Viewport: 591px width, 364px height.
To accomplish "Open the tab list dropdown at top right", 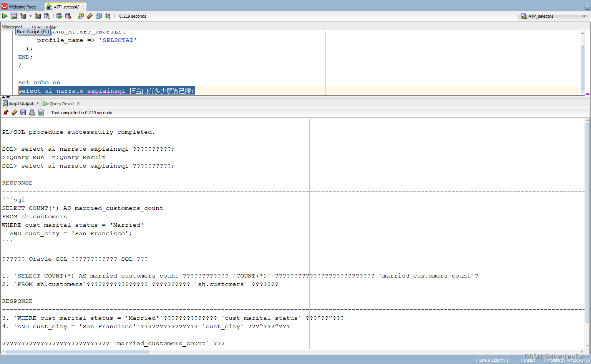I will 588,7.
